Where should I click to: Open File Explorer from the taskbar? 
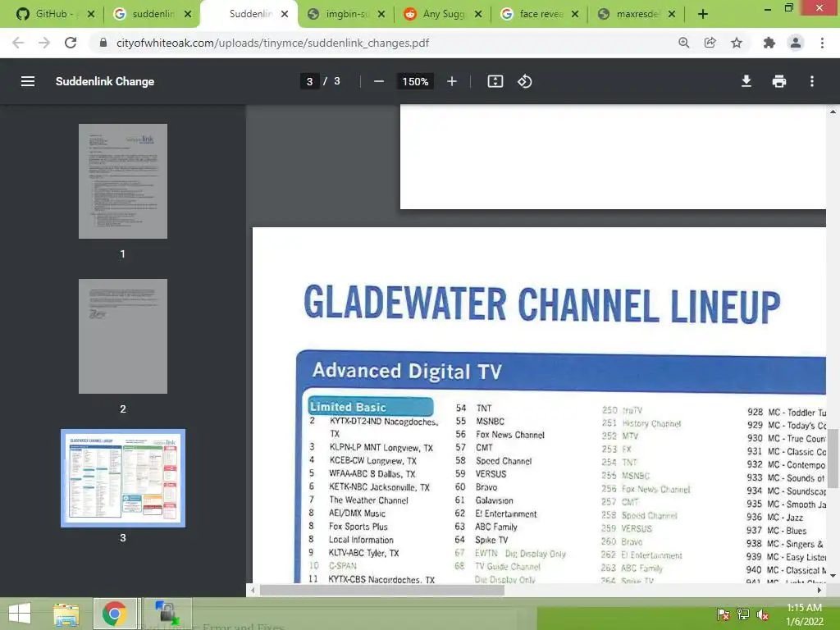[66, 614]
